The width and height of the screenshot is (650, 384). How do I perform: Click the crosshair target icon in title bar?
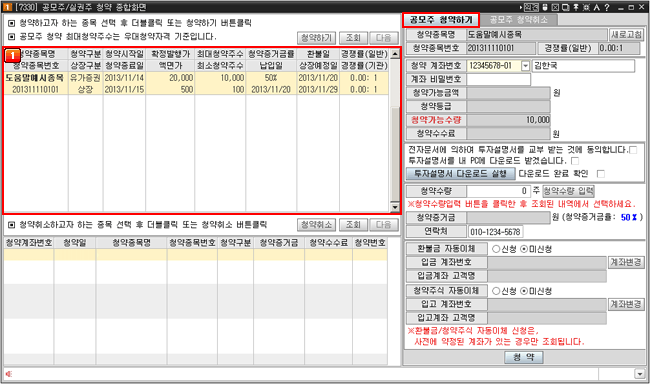tap(586, 7)
